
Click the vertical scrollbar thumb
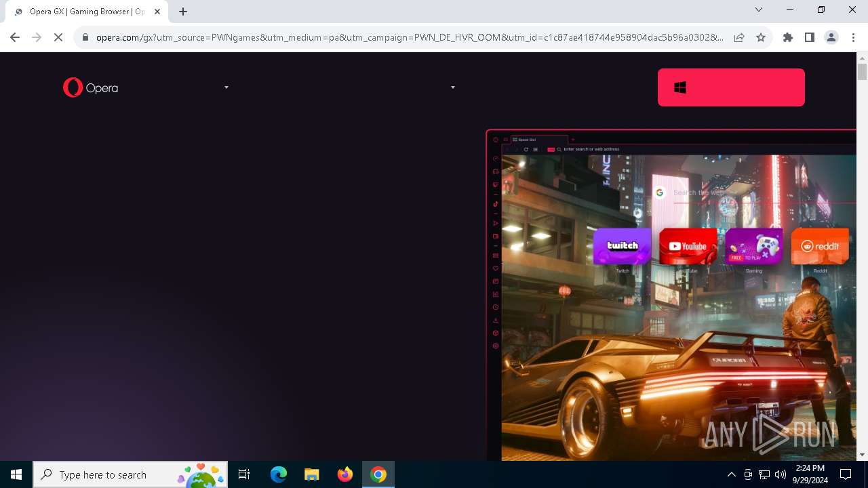tap(862, 72)
